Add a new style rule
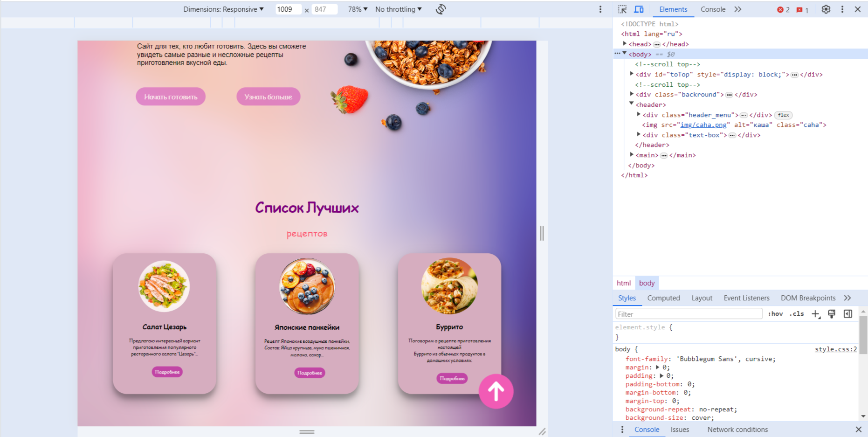868x437 pixels. (x=816, y=314)
